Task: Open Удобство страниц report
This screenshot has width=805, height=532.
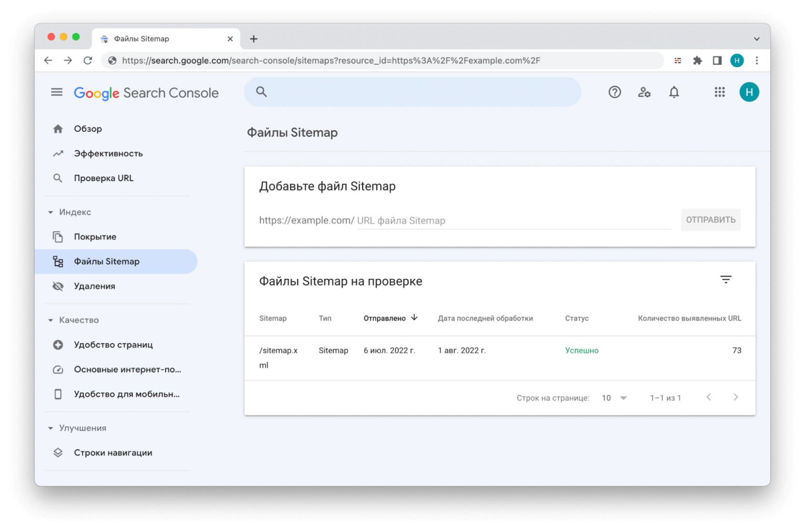Action: (x=113, y=345)
